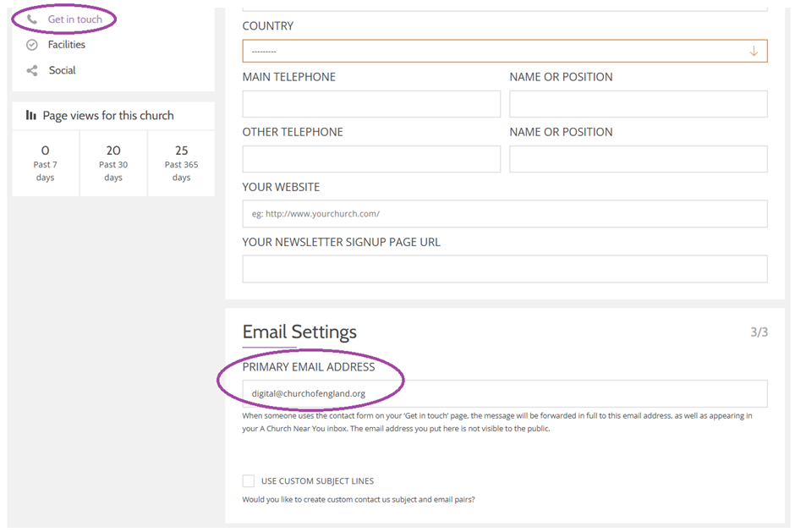Enable Use Custom Subject Lines checkbox

pos(249,480)
